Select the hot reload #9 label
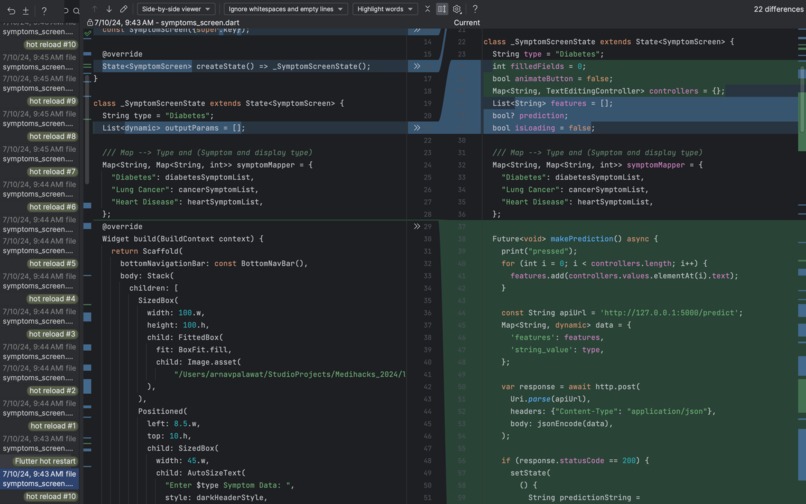 click(52, 101)
